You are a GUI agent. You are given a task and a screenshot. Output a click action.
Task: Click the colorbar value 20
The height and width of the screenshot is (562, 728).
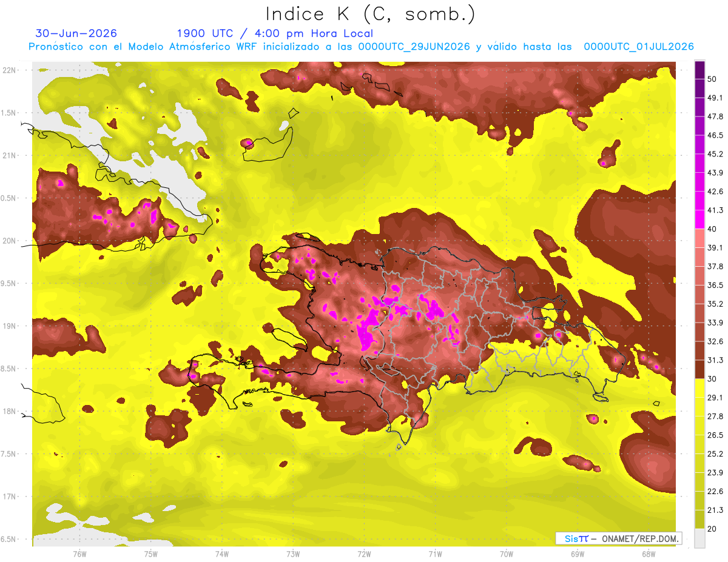[713, 528]
